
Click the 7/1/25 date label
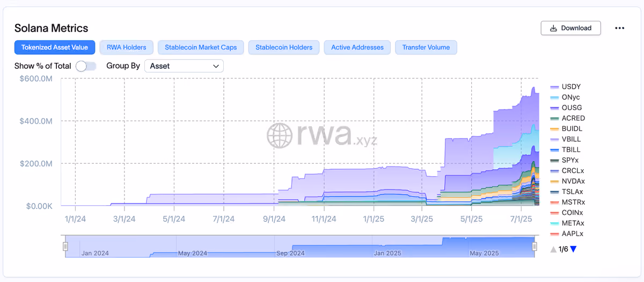point(521,219)
